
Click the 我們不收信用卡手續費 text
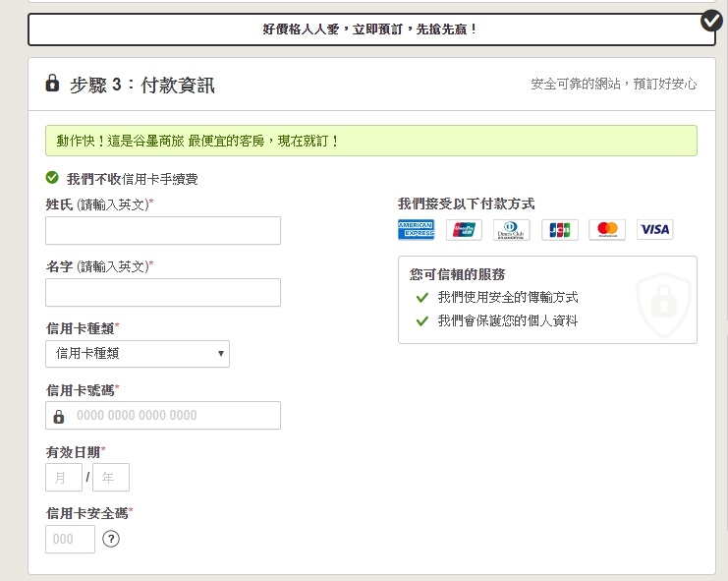tap(133, 179)
